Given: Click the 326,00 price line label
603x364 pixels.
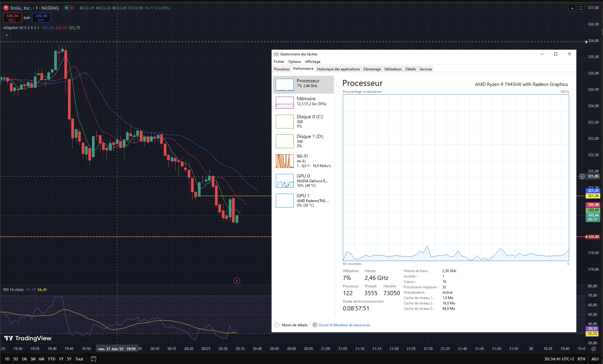Looking at the screenshot, I should (x=593, y=41).
